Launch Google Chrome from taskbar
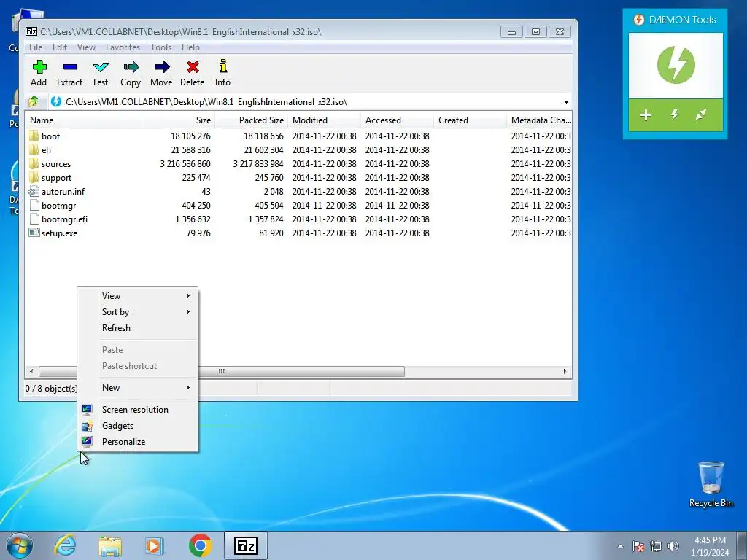This screenshot has height=560, width=747. [x=200, y=545]
